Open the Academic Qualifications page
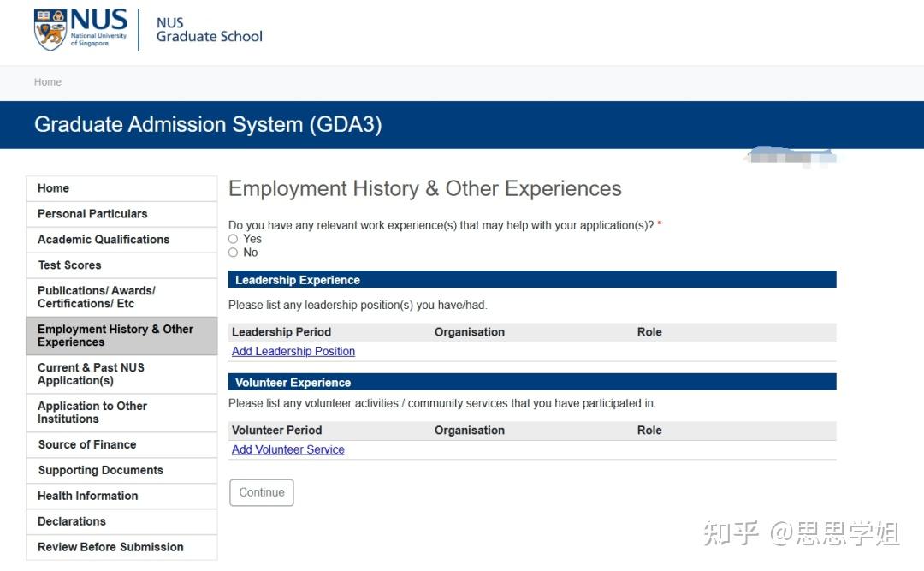Image resolution: width=924 pixels, height=571 pixels. (x=103, y=240)
